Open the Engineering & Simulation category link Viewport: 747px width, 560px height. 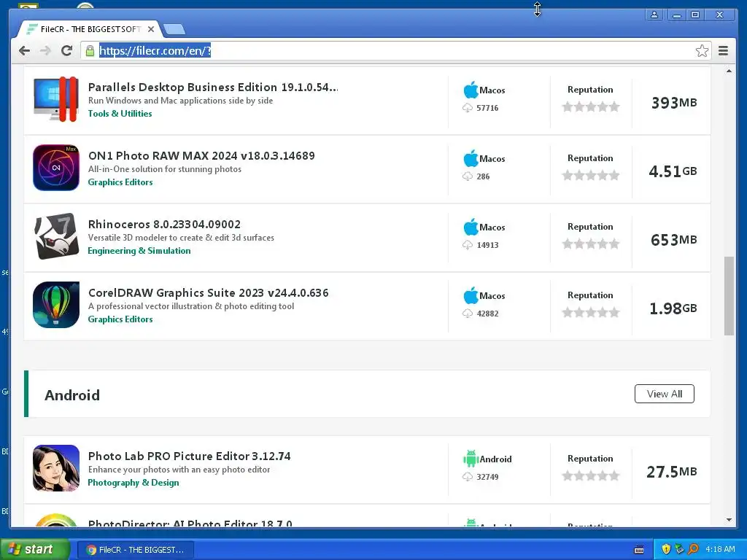[x=139, y=251]
